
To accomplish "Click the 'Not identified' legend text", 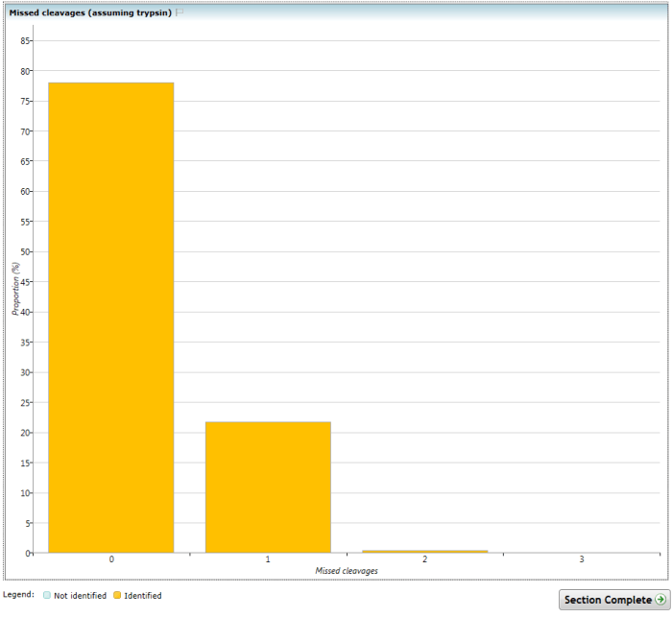I will pos(80,596).
